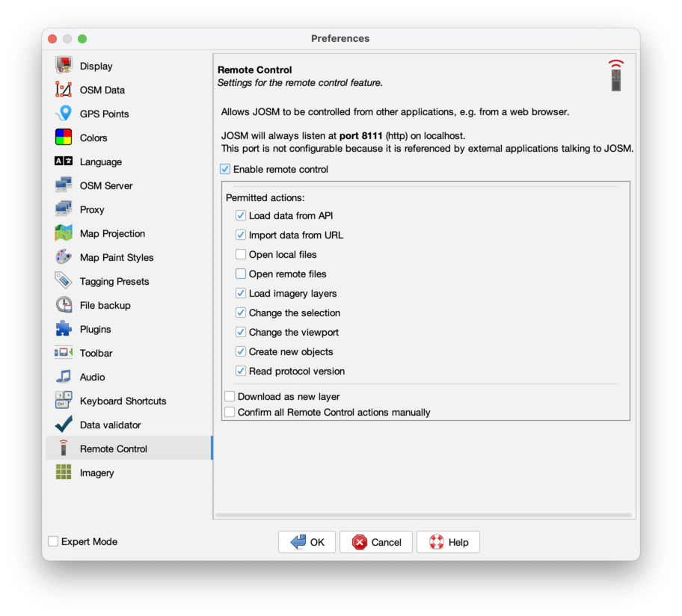682x616 pixels.
Task: Click the Language icon
Action: [64, 161]
